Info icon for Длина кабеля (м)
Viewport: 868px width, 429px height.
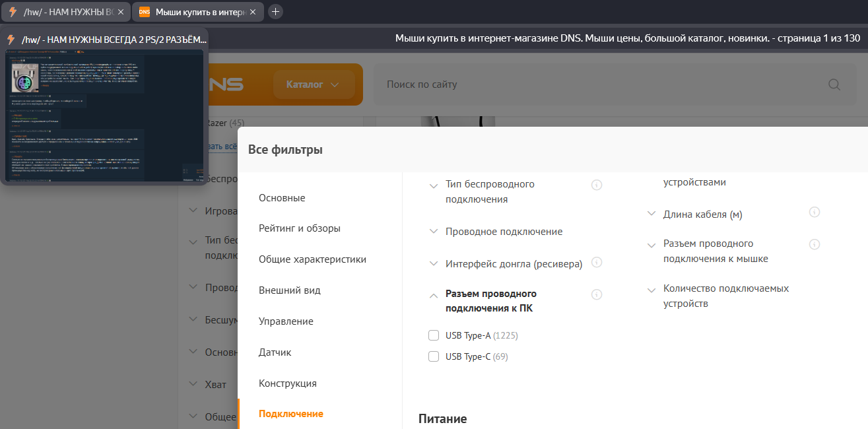815,212
